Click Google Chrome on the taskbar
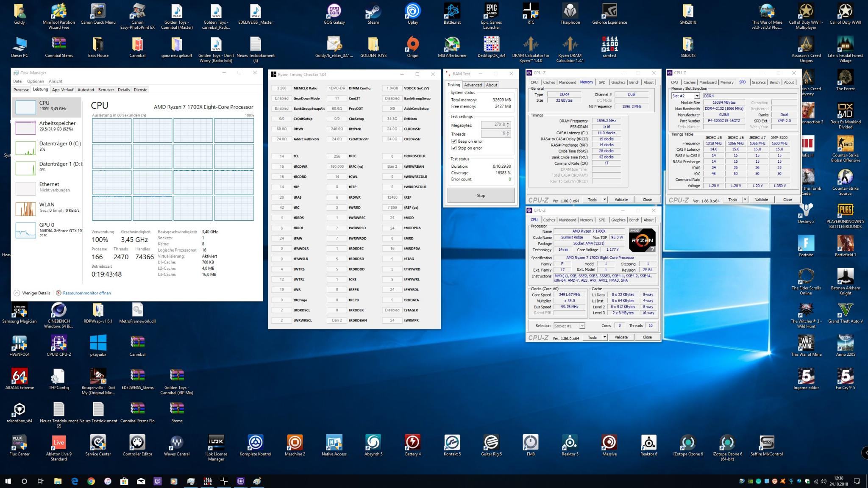The width and height of the screenshot is (868, 488). point(91,481)
